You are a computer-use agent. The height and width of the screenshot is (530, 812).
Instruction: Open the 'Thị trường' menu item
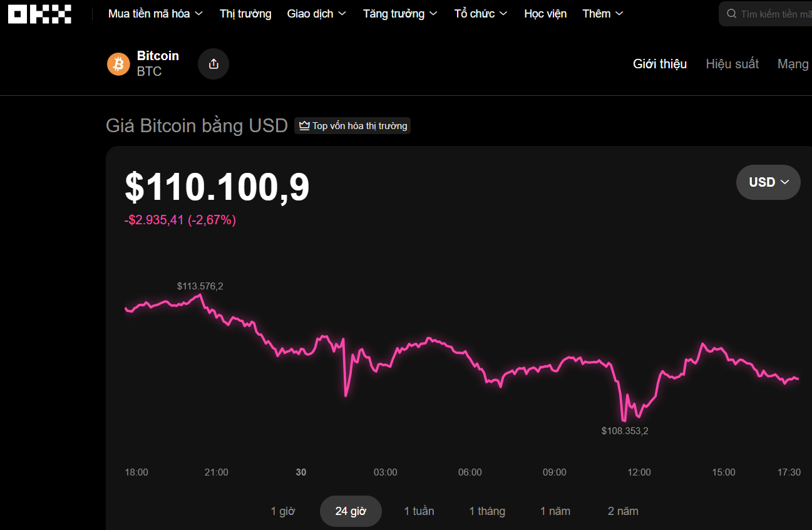click(x=245, y=13)
